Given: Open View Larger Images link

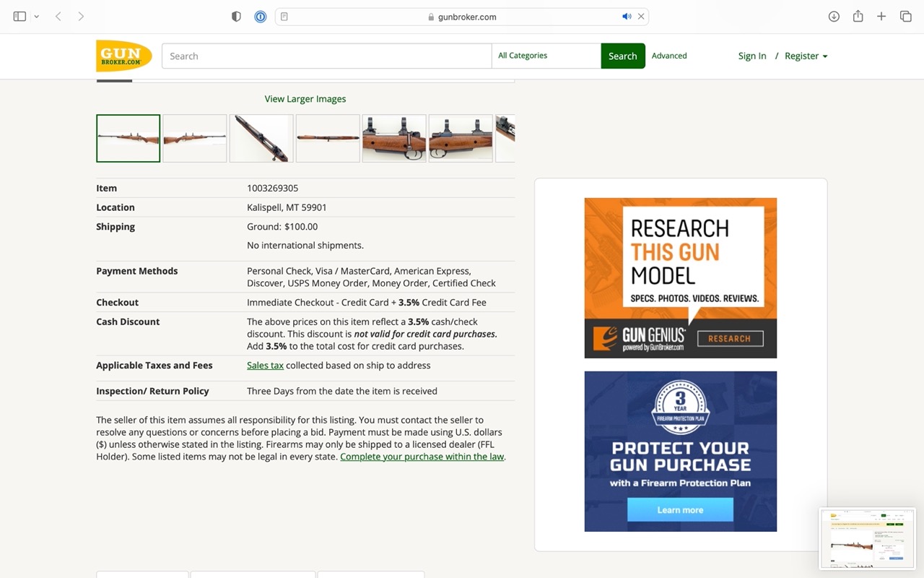Looking at the screenshot, I should click(305, 99).
